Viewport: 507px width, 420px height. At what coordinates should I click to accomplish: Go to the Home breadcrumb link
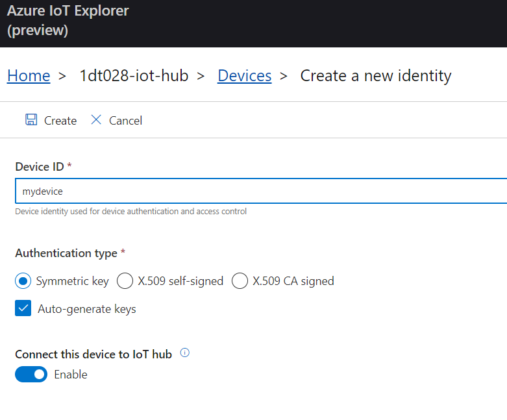(x=29, y=76)
